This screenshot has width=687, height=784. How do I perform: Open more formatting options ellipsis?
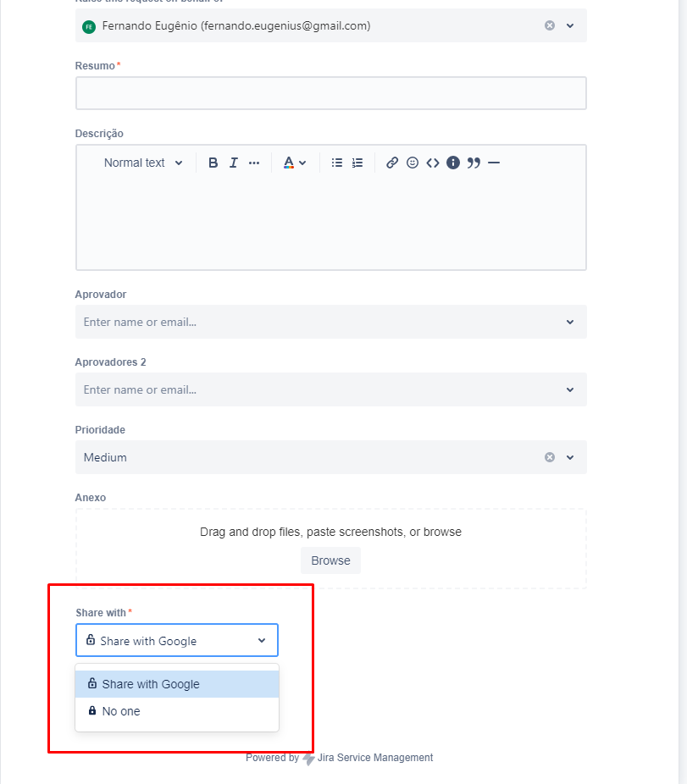coord(254,163)
